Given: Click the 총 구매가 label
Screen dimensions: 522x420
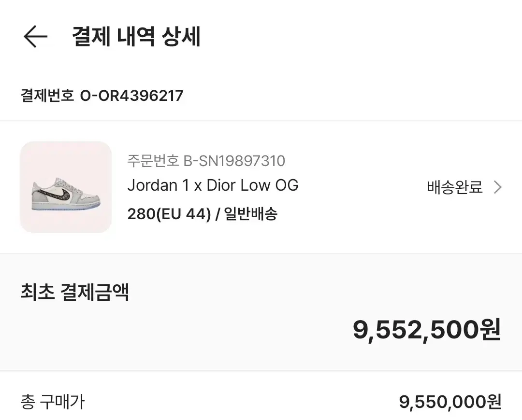Looking at the screenshot, I should coord(52,402).
